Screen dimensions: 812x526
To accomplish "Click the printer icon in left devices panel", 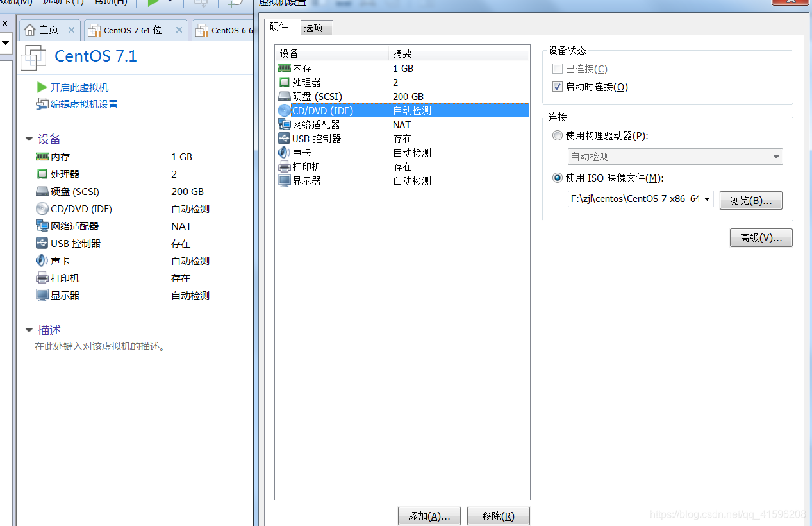I will [42, 278].
